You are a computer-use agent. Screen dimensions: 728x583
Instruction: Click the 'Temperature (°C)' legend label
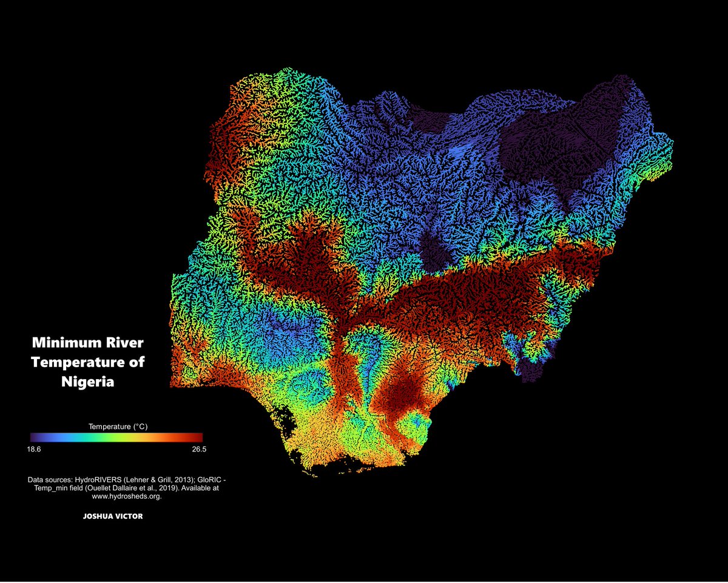(x=118, y=426)
